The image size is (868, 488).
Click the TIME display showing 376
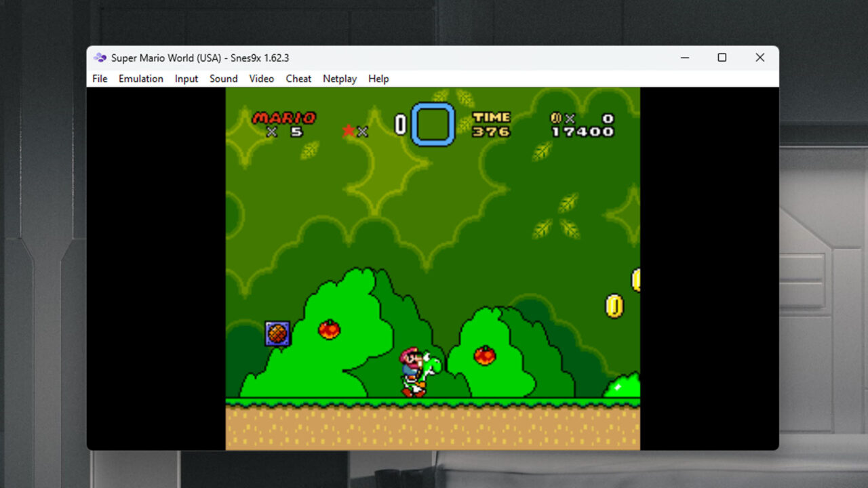pos(491,123)
